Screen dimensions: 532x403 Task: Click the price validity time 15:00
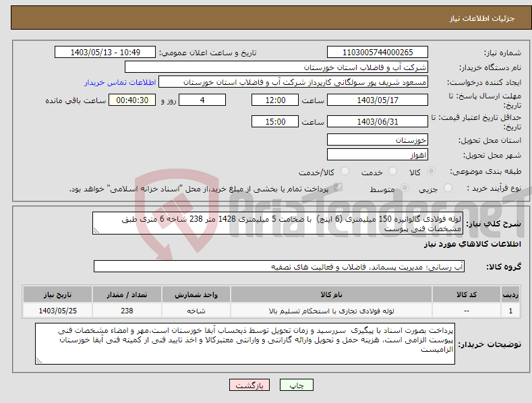pyautogui.click(x=275, y=121)
